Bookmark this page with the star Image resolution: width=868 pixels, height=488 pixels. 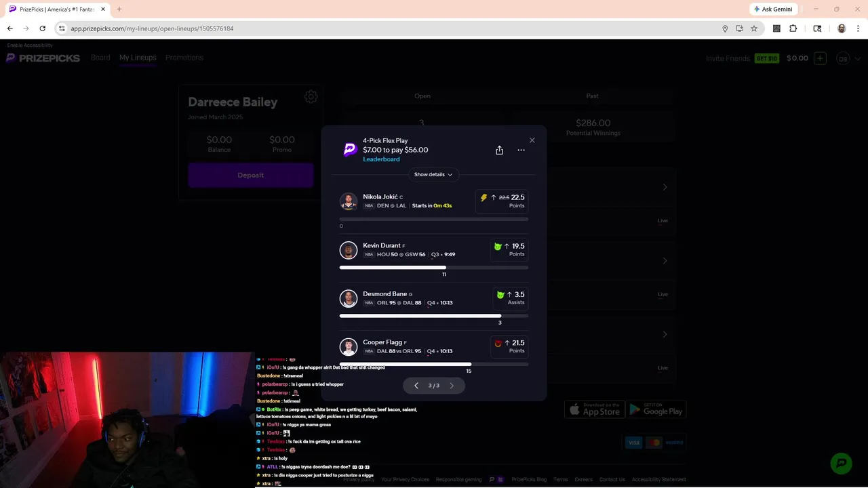pyautogui.click(x=753, y=28)
